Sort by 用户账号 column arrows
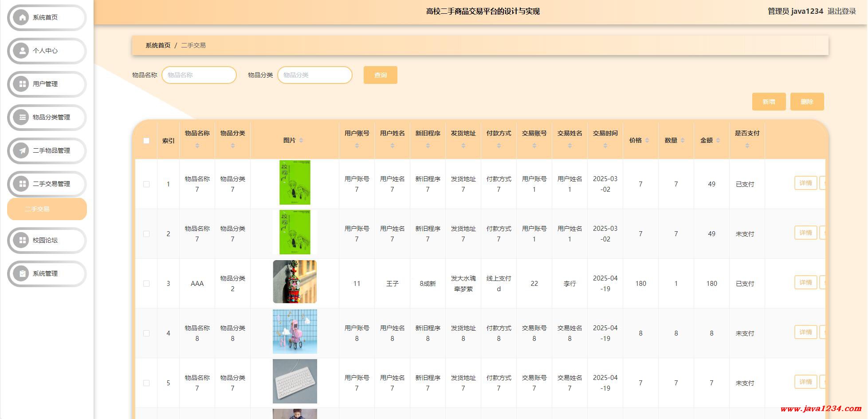 [x=357, y=146]
